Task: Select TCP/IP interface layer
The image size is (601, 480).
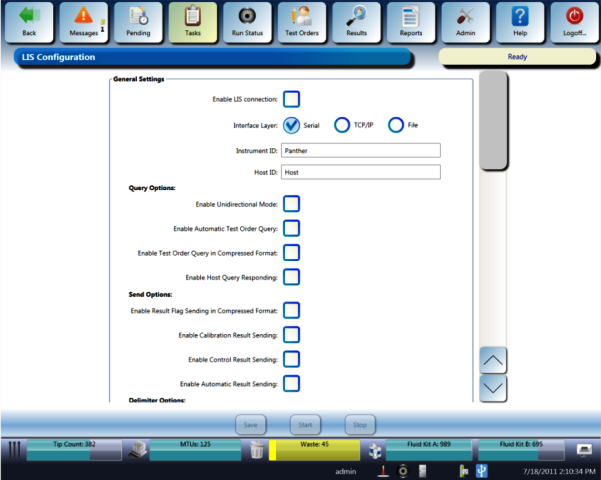Action: pyautogui.click(x=343, y=125)
